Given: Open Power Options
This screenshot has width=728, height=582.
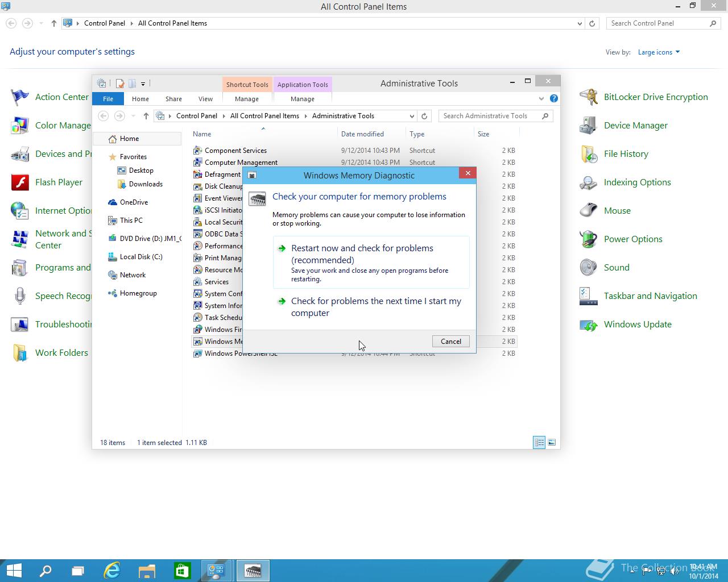Looking at the screenshot, I should coord(621,239).
